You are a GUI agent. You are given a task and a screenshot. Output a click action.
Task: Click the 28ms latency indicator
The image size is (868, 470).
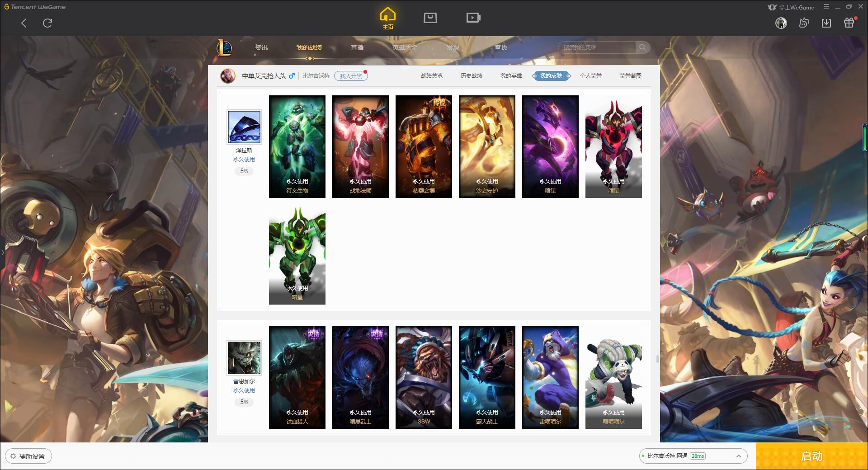coord(698,456)
